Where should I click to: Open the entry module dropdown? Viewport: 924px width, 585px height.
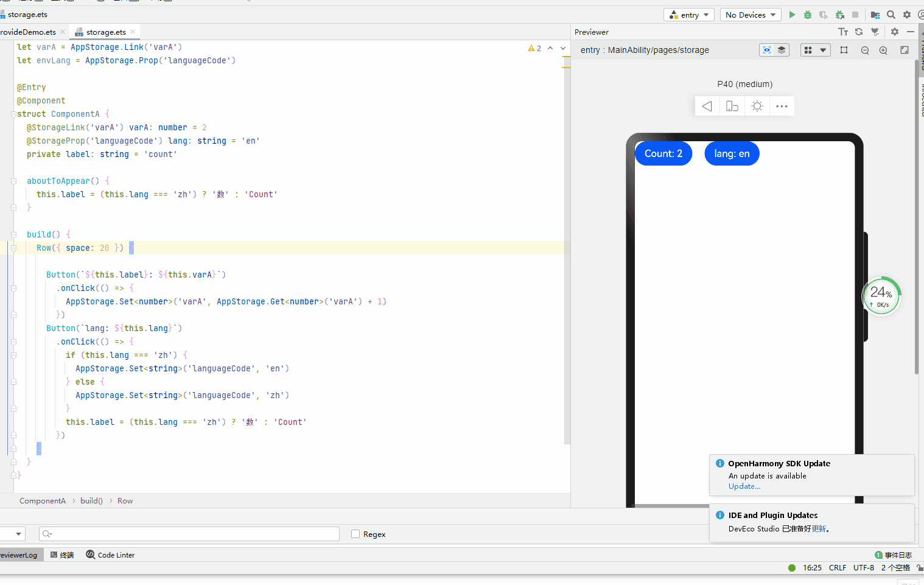(689, 15)
